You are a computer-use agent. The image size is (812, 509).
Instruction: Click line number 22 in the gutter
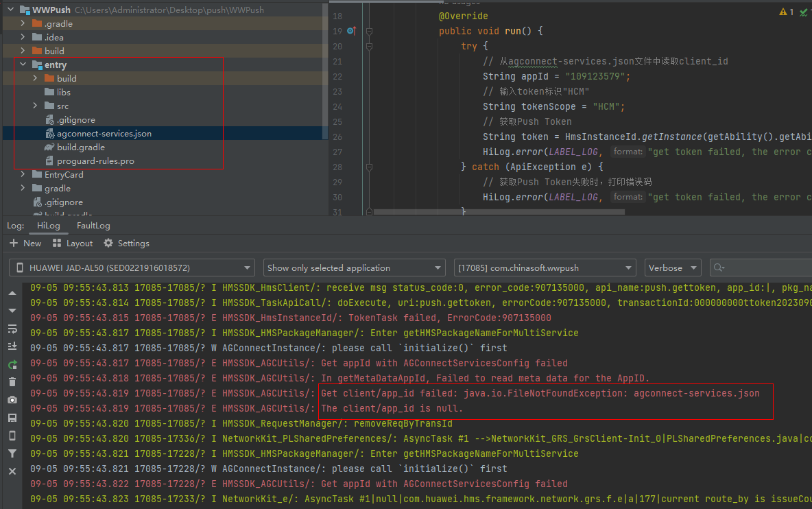(x=337, y=77)
